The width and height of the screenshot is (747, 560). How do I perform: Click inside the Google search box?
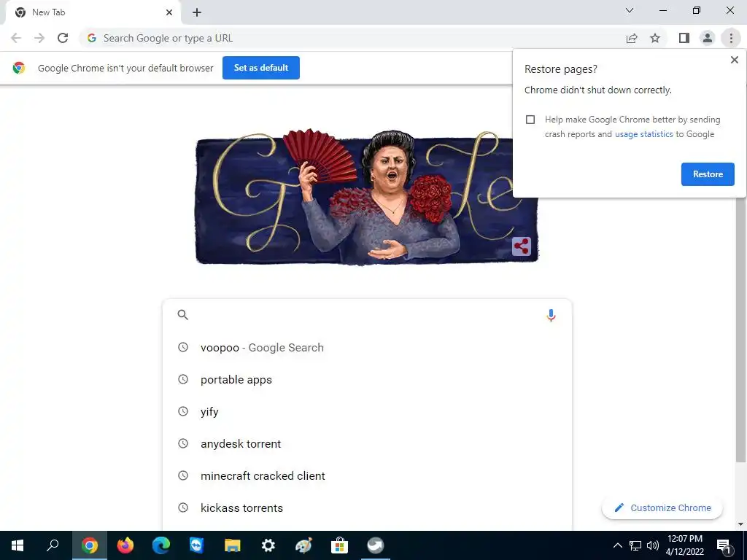(x=367, y=315)
